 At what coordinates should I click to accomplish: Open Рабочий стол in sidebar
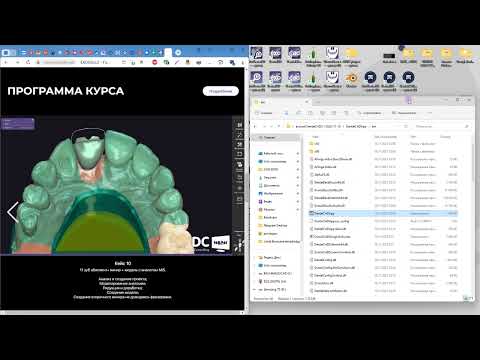point(273,153)
